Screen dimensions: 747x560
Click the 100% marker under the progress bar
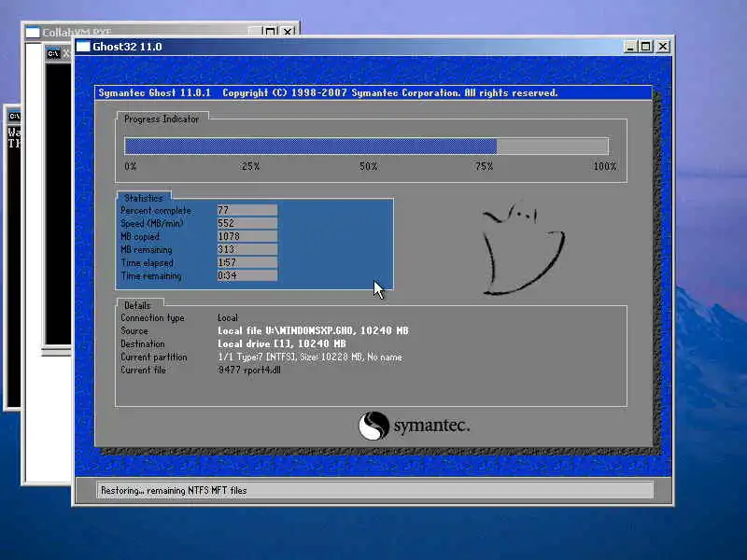(x=604, y=166)
